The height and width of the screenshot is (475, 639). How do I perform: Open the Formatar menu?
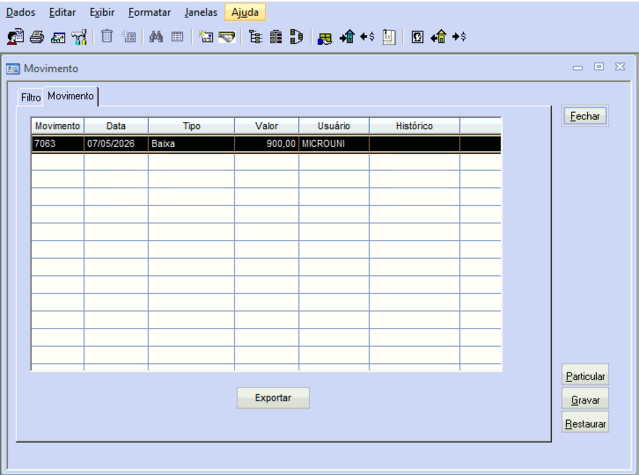coord(150,12)
